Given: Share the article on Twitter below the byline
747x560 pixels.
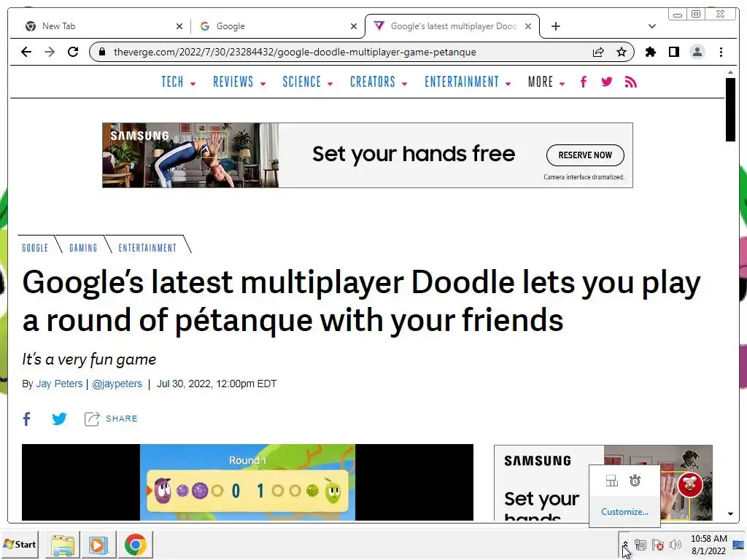Looking at the screenshot, I should 59,419.
